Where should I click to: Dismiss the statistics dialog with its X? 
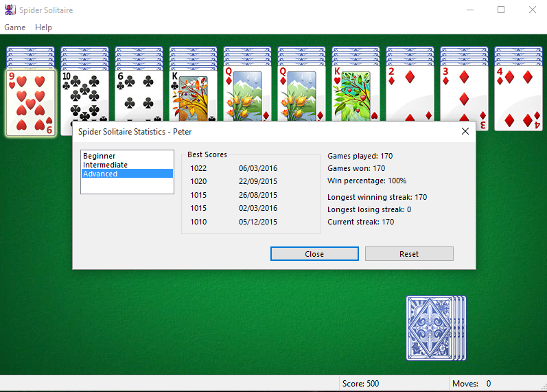point(465,131)
